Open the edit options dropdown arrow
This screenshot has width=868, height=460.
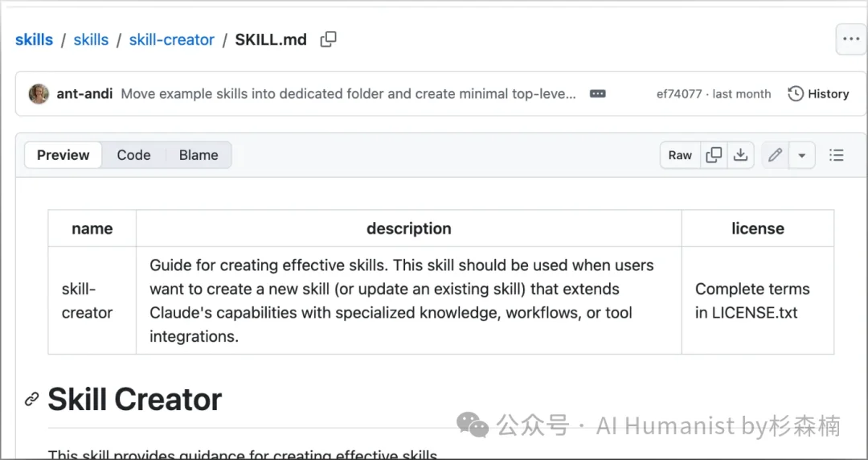pyautogui.click(x=801, y=155)
